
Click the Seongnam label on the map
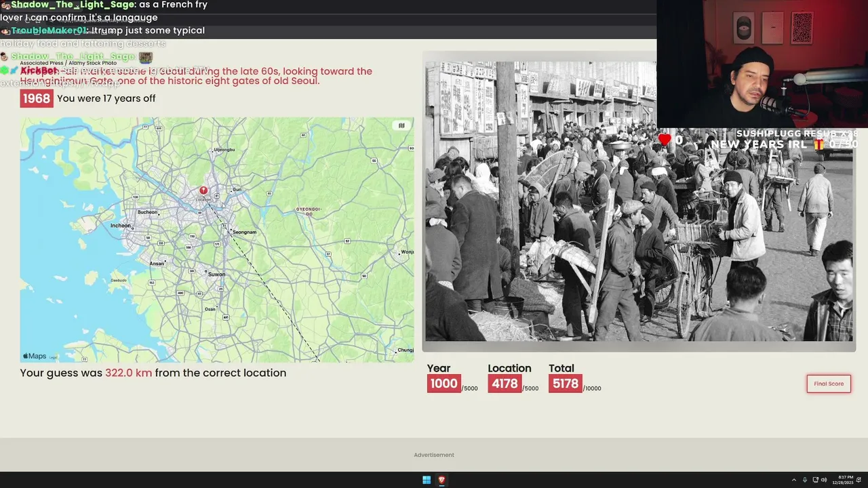(245, 232)
